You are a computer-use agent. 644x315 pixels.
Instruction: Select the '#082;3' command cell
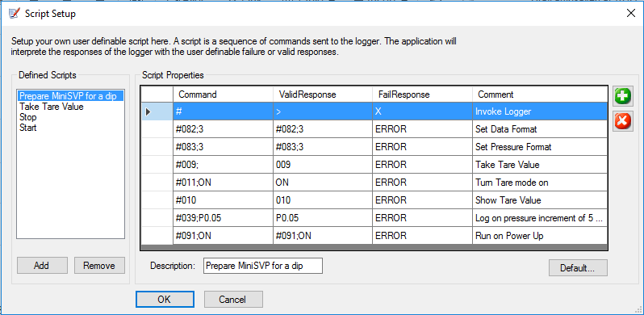[x=223, y=129]
